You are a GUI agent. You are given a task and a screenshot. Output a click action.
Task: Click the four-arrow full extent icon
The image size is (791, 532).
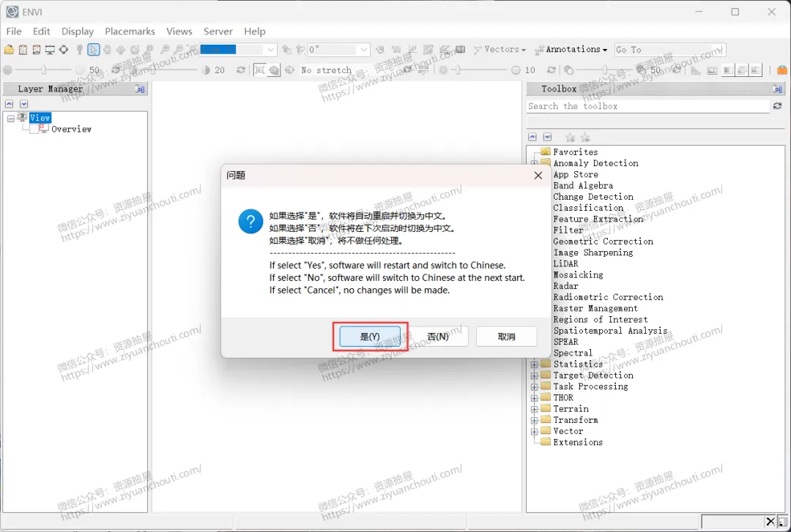click(64, 50)
